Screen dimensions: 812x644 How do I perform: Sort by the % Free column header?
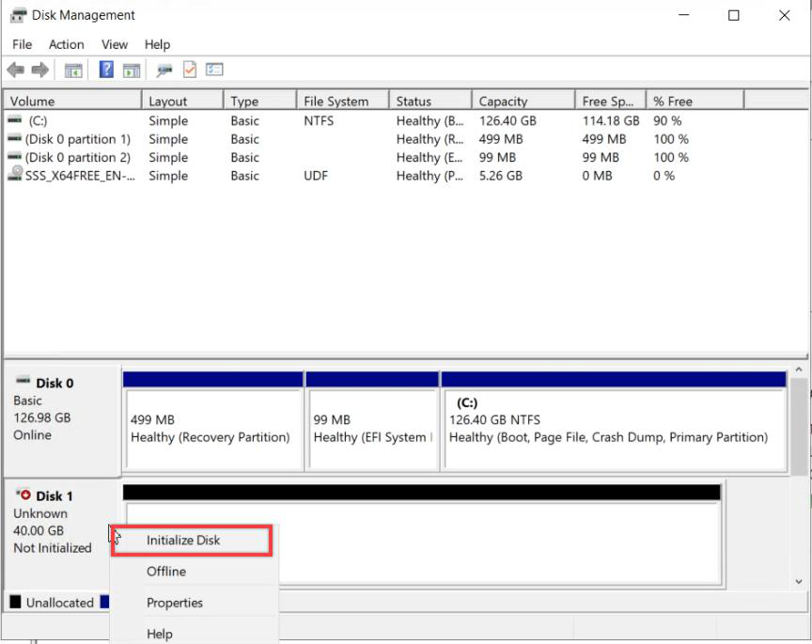[695, 101]
